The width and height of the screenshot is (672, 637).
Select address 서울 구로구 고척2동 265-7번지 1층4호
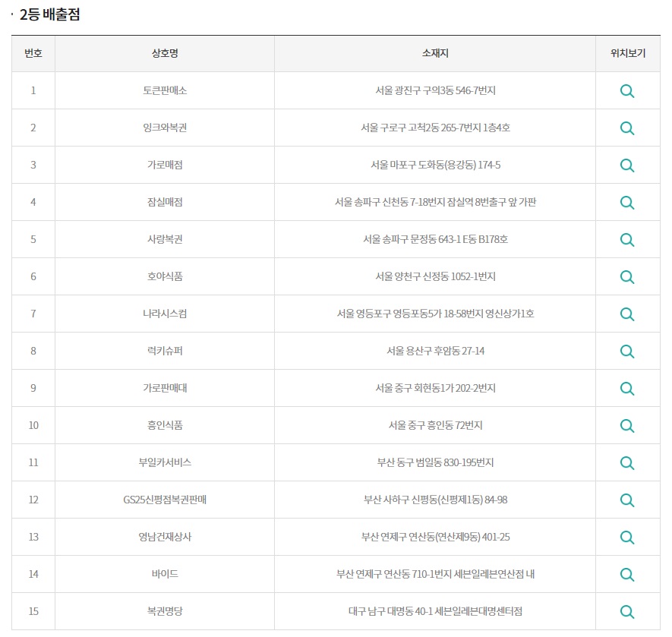click(435, 128)
